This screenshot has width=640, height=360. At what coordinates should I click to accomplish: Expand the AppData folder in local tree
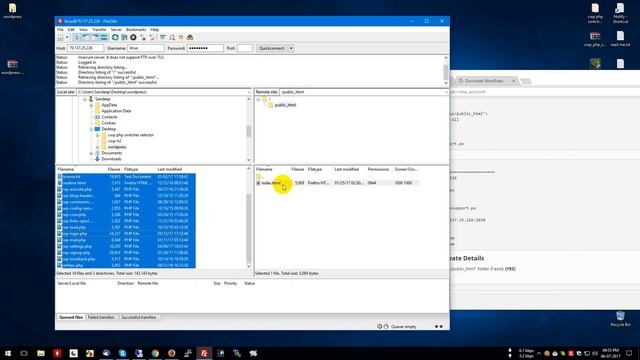(91, 105)
